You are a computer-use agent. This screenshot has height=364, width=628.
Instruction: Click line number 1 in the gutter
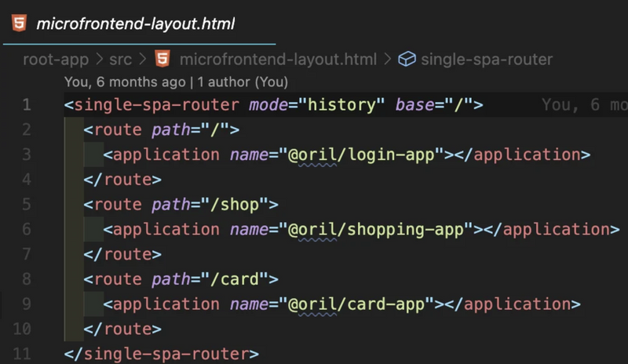click(27, 105)
